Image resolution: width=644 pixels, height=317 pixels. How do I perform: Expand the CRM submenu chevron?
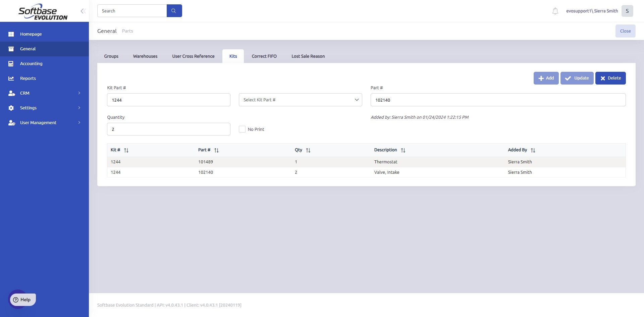79,93
